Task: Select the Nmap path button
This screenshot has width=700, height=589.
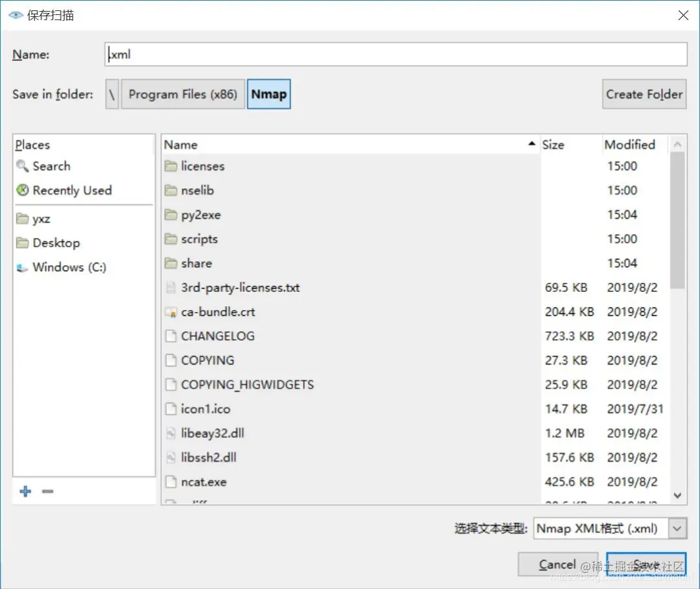Action: pyautogui.click(x=269, y=94)
